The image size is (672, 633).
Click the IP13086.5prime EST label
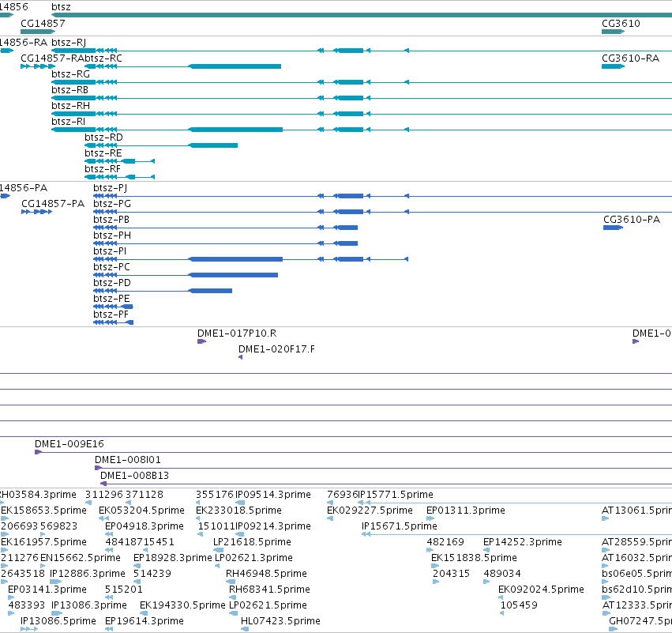point(58,621)
